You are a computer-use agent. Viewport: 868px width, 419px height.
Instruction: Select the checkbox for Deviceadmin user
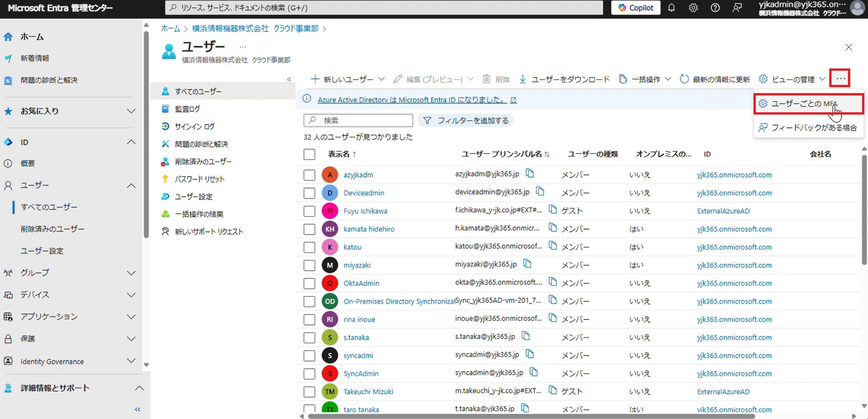309,193
